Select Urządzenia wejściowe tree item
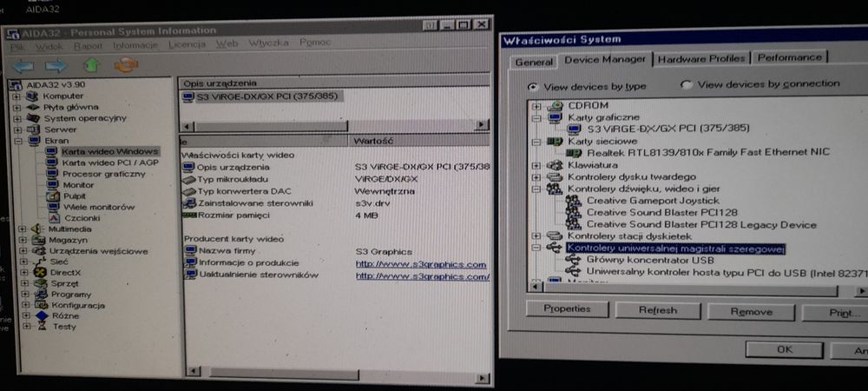Viewport: 868px width, 391px height. click(x=99, y=251)
